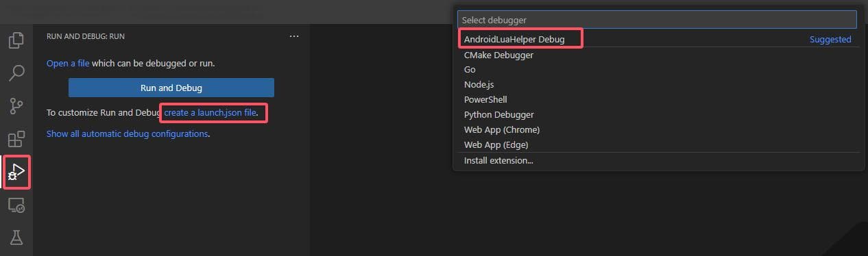Select CMake Debugger from list
The image size is (868, 256).
pos(658,55)
